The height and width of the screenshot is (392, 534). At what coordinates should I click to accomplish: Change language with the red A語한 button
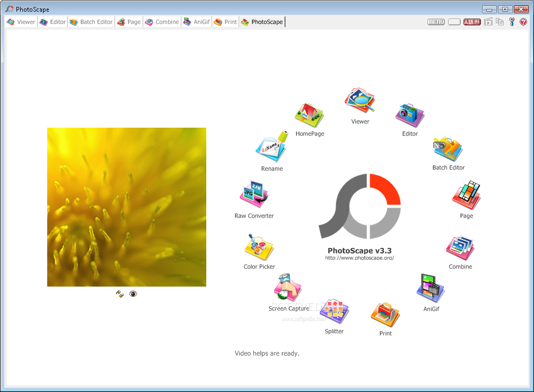click(x=472, y=22)
